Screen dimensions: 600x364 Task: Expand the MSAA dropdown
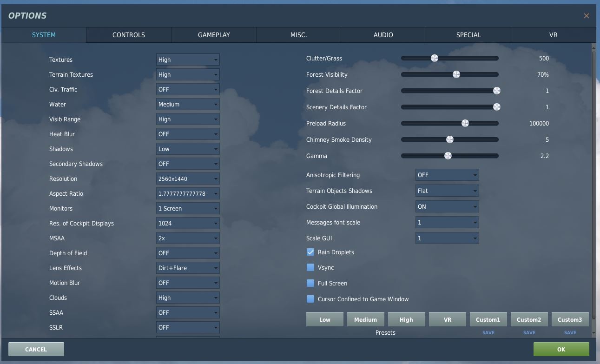188,238
